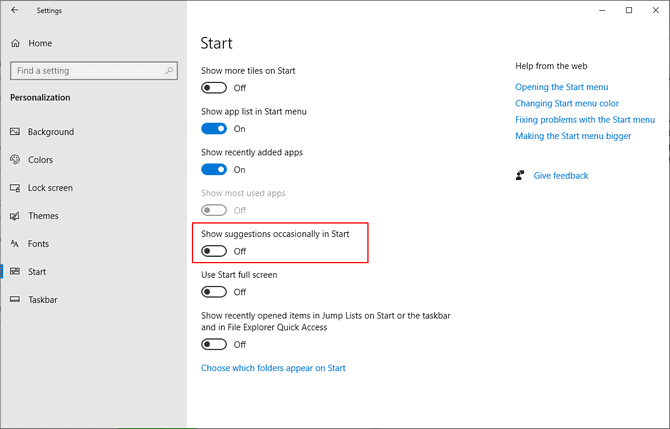Open Making the Start menu bigger link
The width and height of the screenshot is (670, 429).
pos(572,136)
